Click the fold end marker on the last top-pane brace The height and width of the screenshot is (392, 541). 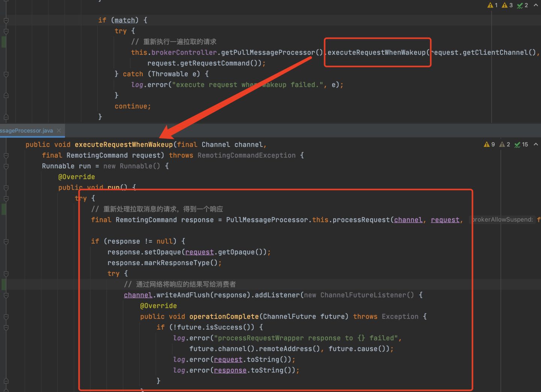pyautogui.click(x=6, y=117)
